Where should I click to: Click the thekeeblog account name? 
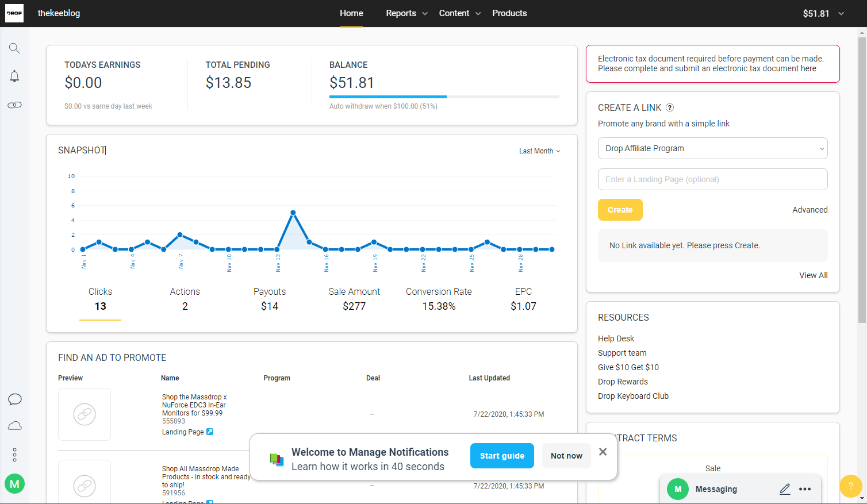(59, 13)
